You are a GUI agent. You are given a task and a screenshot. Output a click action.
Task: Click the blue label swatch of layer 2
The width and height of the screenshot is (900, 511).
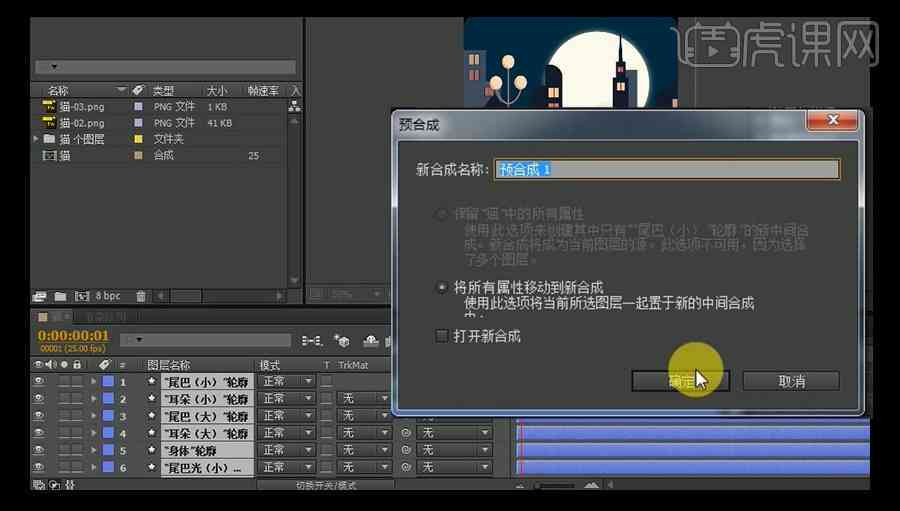coord(108,398)
